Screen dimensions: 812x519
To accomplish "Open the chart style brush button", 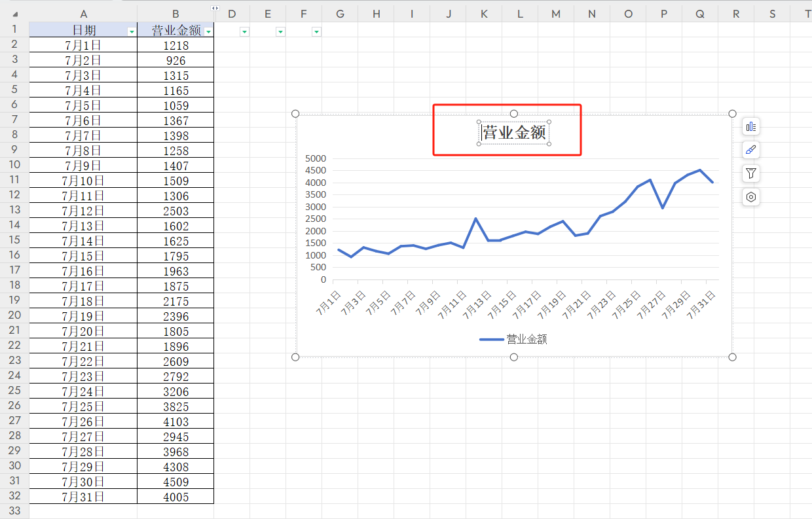I will point(751,150).
